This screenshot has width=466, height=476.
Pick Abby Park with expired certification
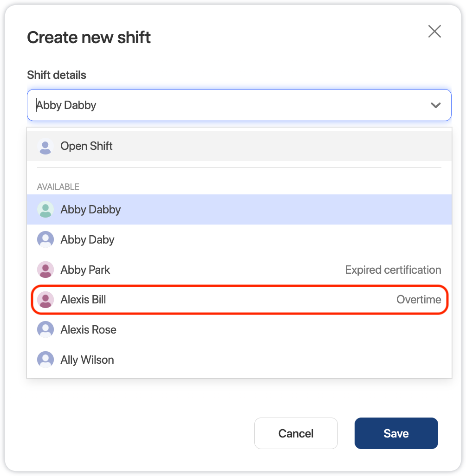point(239,270)
